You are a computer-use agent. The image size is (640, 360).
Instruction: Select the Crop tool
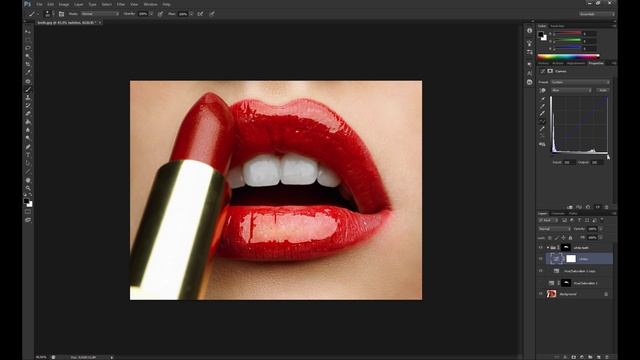[x=28, y=64]
